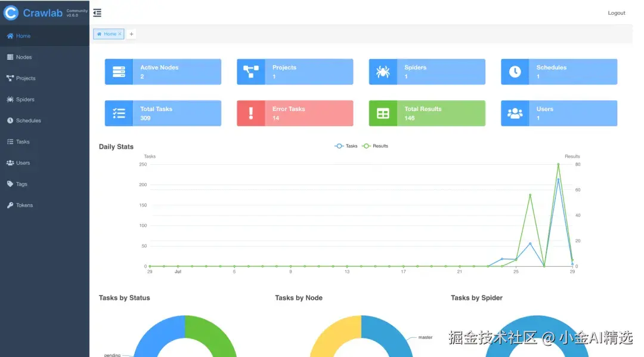Click the Spiders bug icon in the sidebar
The height and width of the screenshot is (357, 644).
point(10,100)
